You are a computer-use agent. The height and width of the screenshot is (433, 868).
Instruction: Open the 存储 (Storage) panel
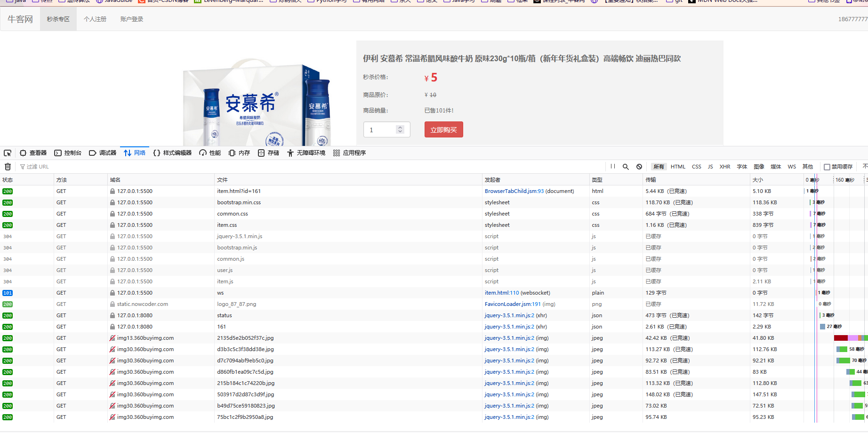[268, 153]
